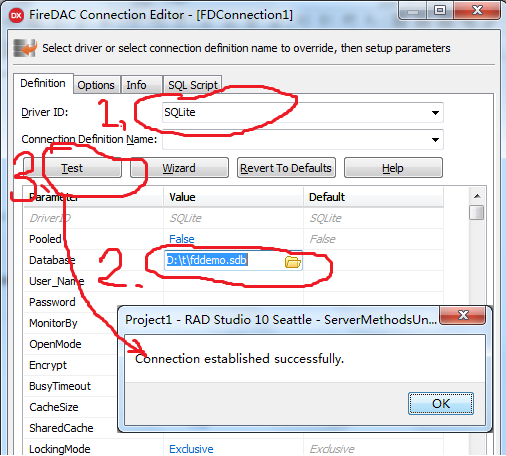Click the orange arrow database icon
This screenshot has width=506, height=456.
pos(25,48)
